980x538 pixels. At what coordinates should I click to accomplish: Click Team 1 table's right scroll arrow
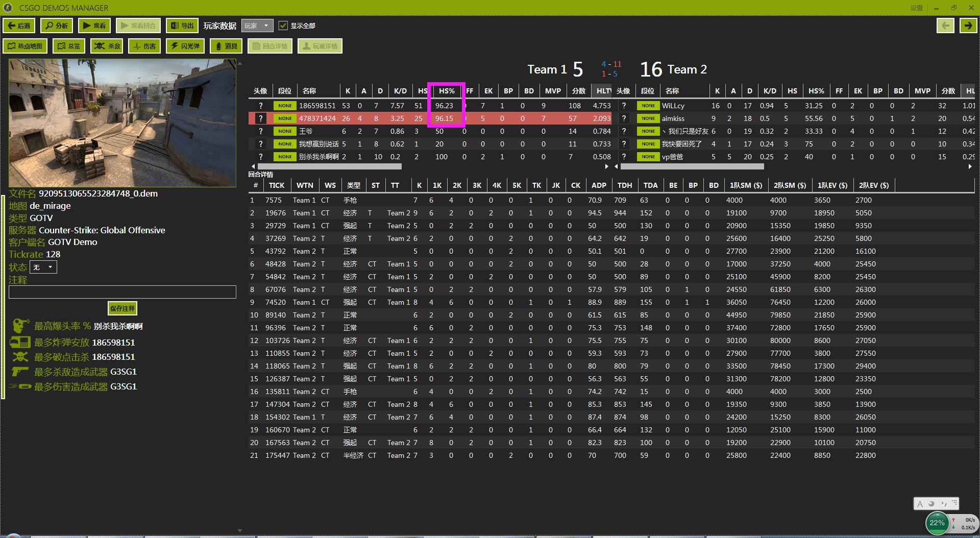(x=606, y=166)
